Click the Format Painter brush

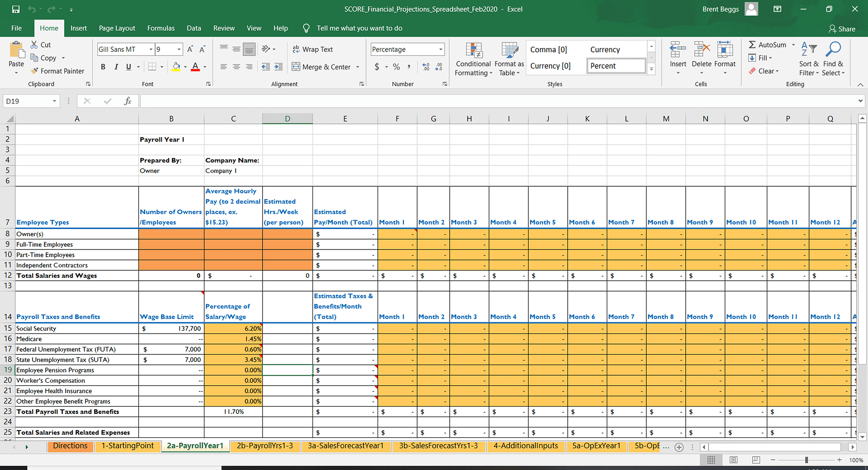tap(34, 71)
